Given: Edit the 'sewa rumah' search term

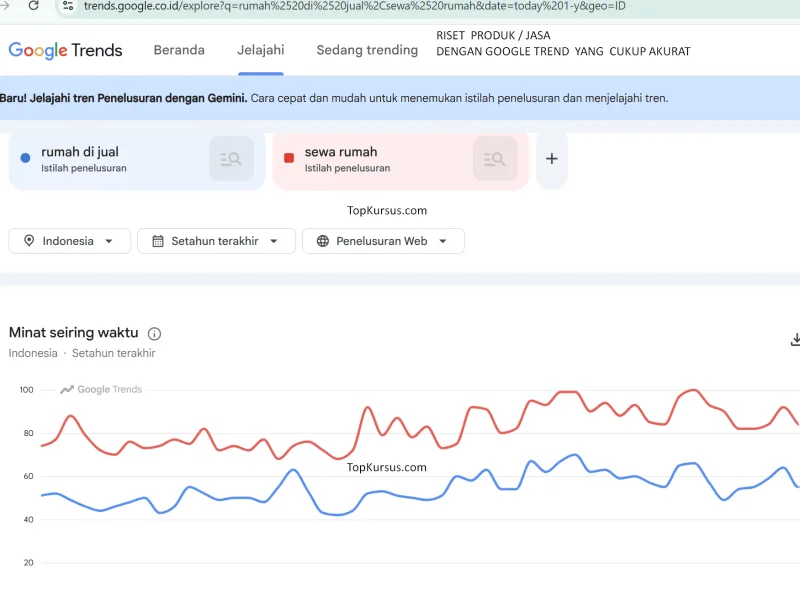Looking at the screenshot, I should tap(341, 152).
